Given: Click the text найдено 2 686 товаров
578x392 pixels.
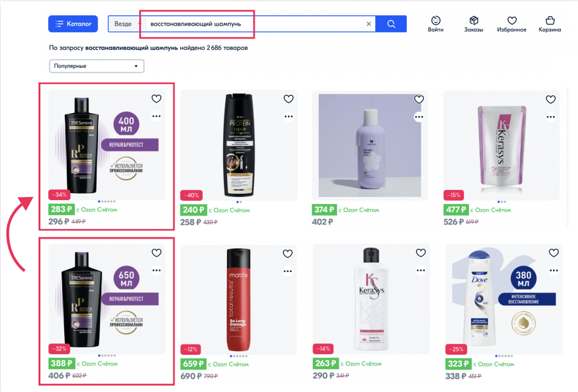Looking at the screenshot, I should pos(214,47).
